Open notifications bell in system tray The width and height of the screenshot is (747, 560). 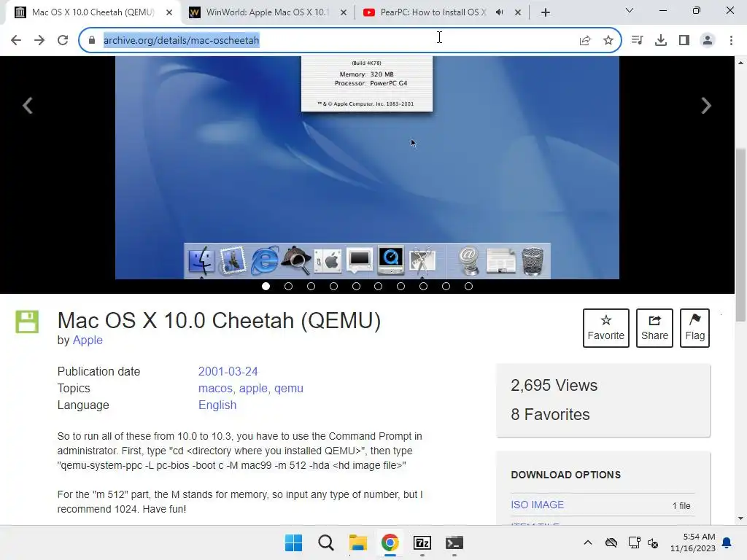[727, 542]
